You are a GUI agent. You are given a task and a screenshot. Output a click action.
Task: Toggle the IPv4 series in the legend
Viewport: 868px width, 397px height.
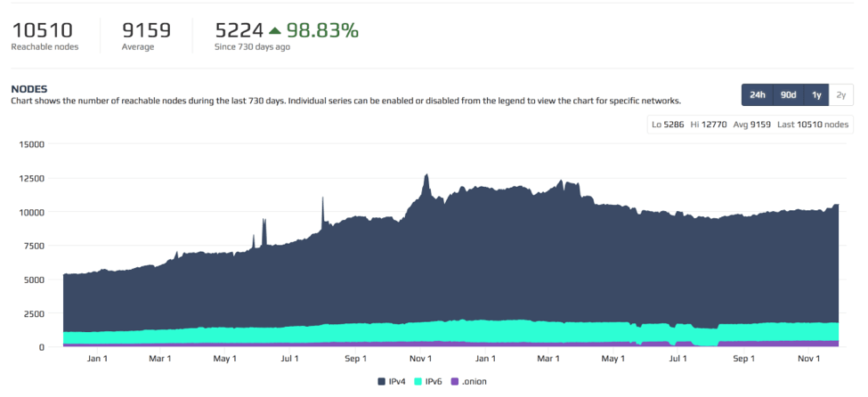[x=392, y=382]
